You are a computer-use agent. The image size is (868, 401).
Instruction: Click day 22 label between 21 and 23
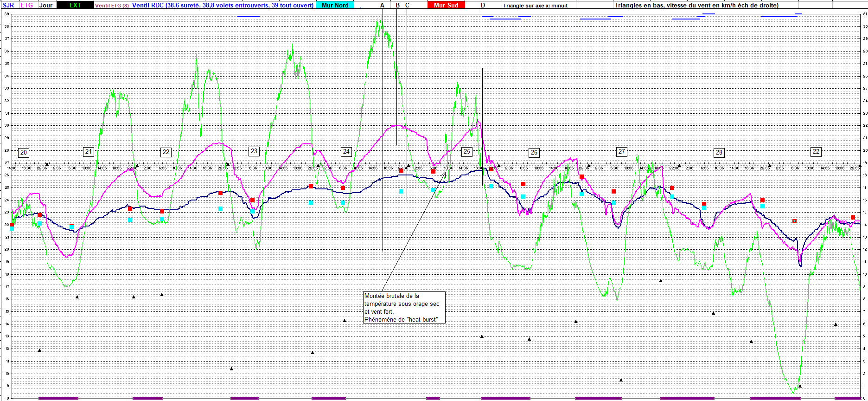(x=166, y=152)
